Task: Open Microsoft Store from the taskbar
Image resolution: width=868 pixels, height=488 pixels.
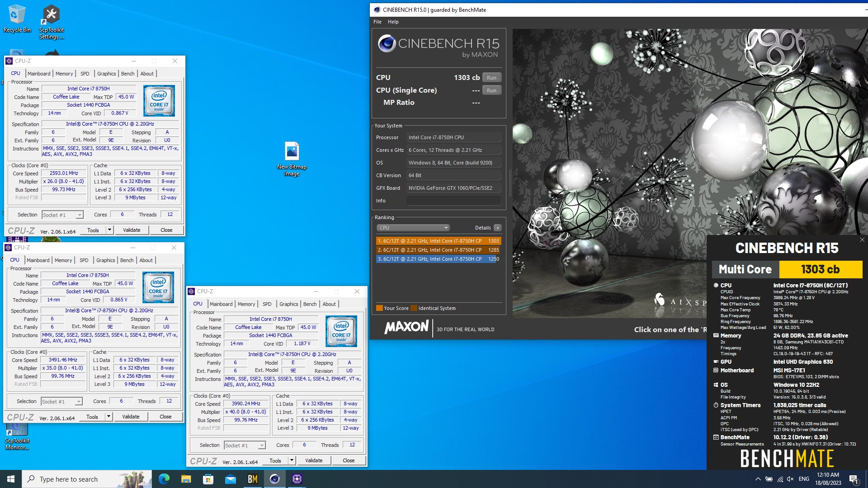Action: [208, 479]
